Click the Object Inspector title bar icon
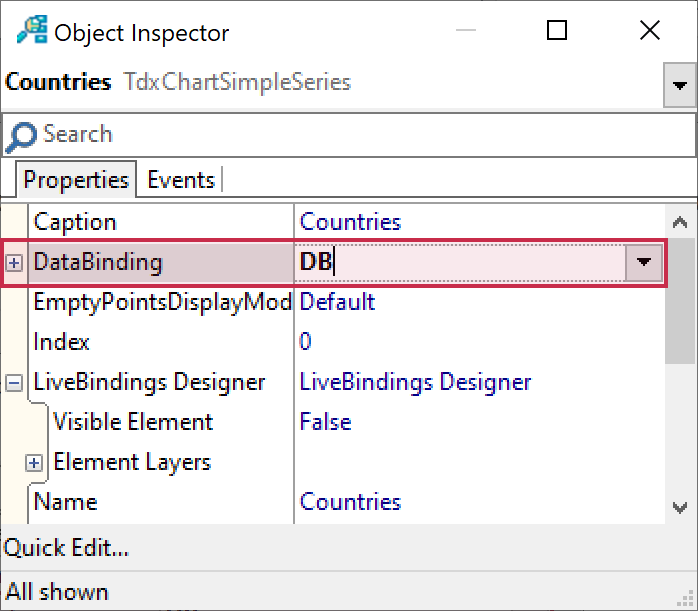 tap(33, 32)
